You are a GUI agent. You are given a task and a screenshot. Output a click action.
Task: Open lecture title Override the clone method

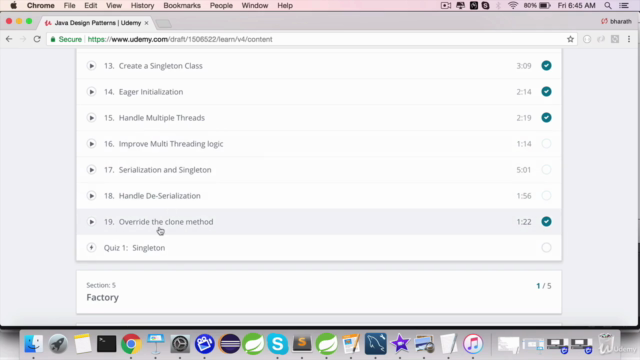pyautogui.click(x=166, y=222)
